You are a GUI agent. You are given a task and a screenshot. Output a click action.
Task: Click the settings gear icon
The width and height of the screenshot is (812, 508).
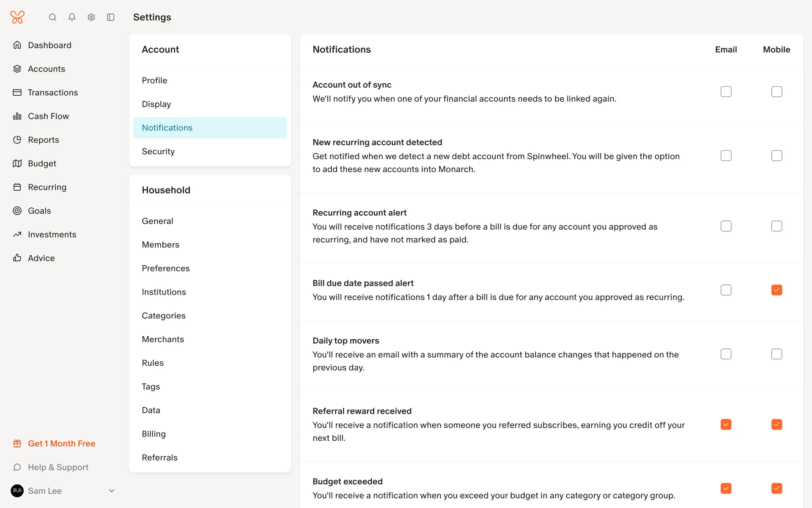click(91, 17)
